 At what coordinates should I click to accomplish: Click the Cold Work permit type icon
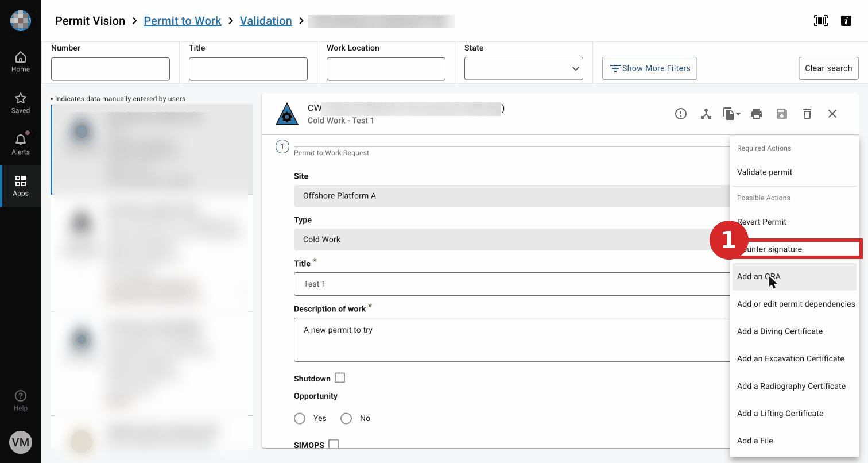[287, 114]
